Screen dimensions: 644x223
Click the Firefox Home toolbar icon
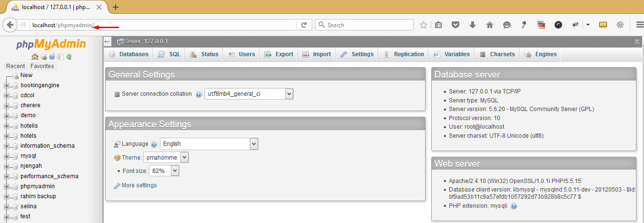click(x=489, y=25)
